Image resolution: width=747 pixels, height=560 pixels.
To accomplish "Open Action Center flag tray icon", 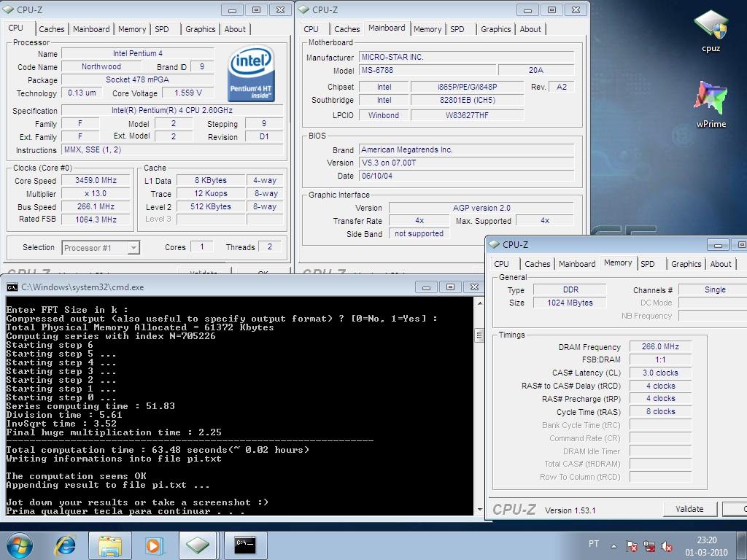I will [632, 546].
